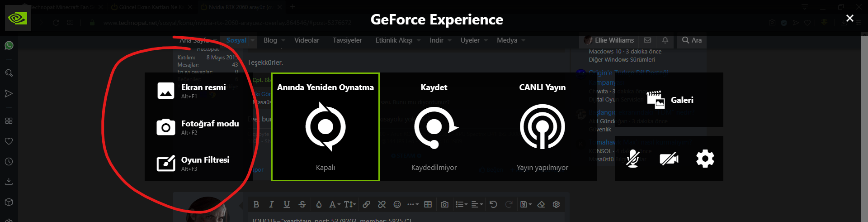Open search in the browser sidebar
Image resolution: width=868 pixels, height=222 pixels.
click(x=9, y=73)
